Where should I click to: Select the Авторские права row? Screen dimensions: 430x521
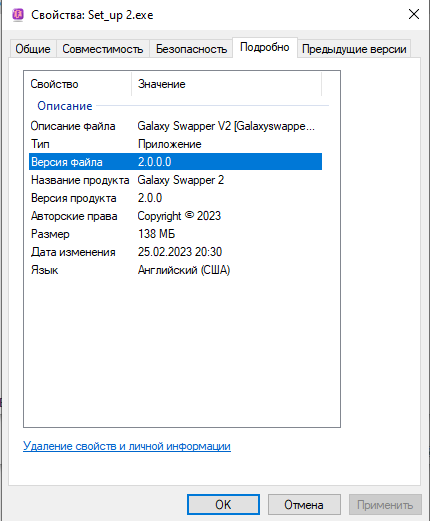[x=175, y=216]
